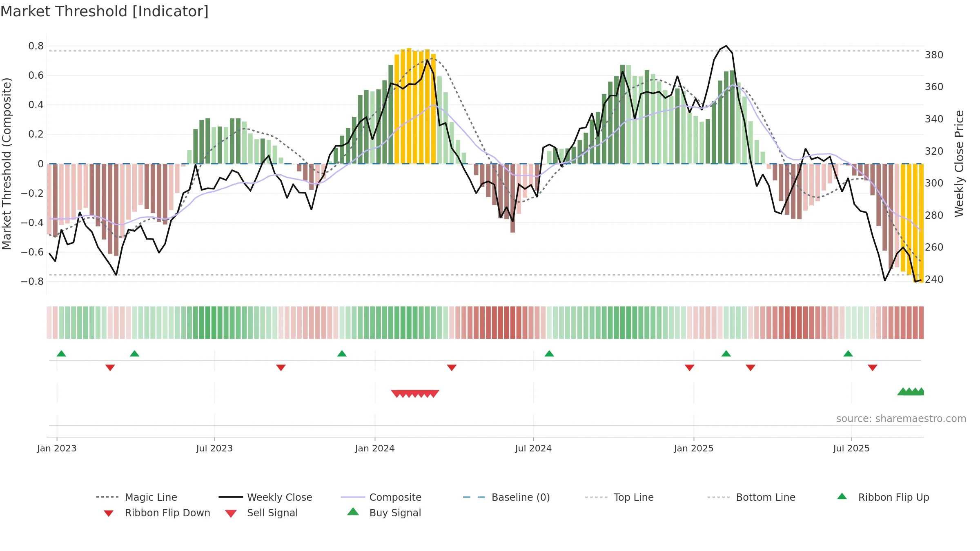980x551 pixels.
Task: Click the green flip-up triangle just before Jul 2025
Action: tap(848, 353)
